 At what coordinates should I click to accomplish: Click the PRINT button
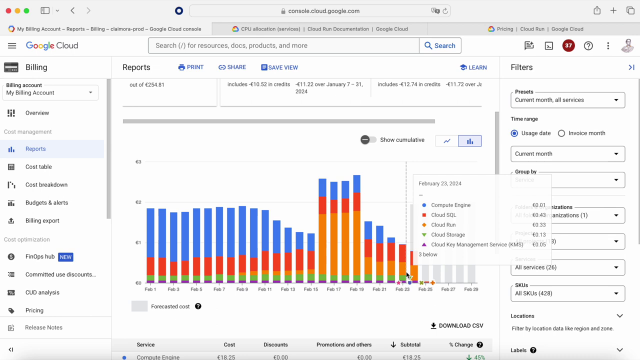[191, 67]
